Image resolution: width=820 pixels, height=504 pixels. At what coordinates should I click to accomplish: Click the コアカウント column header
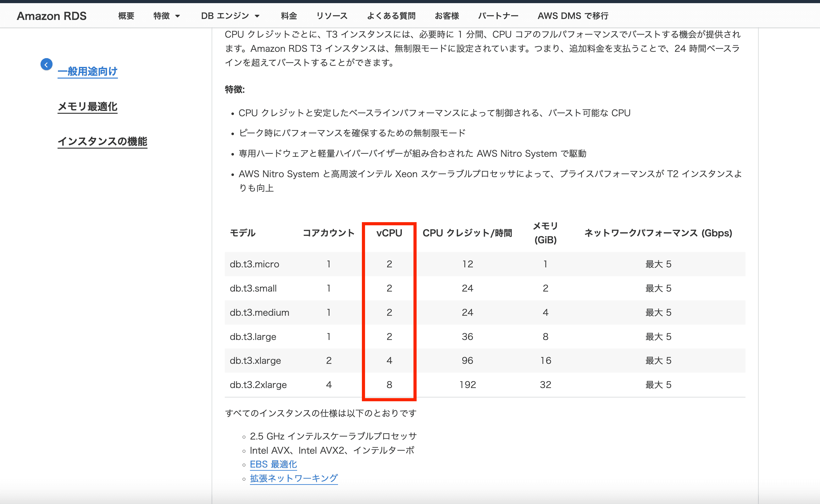[329, 233]
